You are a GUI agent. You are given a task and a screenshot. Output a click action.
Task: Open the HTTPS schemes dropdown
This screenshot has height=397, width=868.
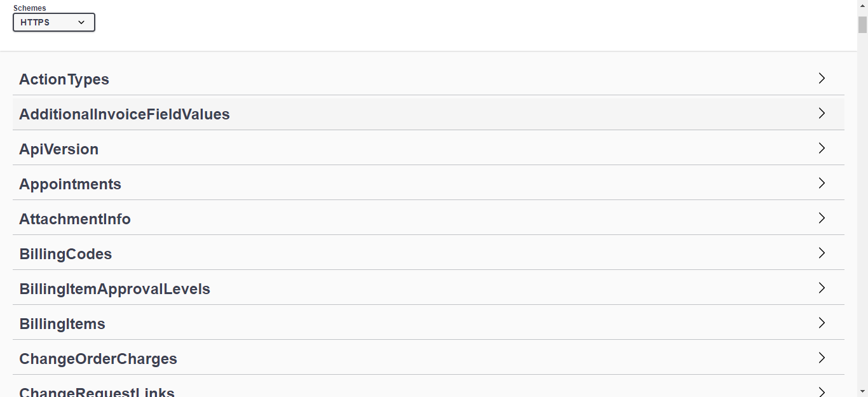(53, 22)
